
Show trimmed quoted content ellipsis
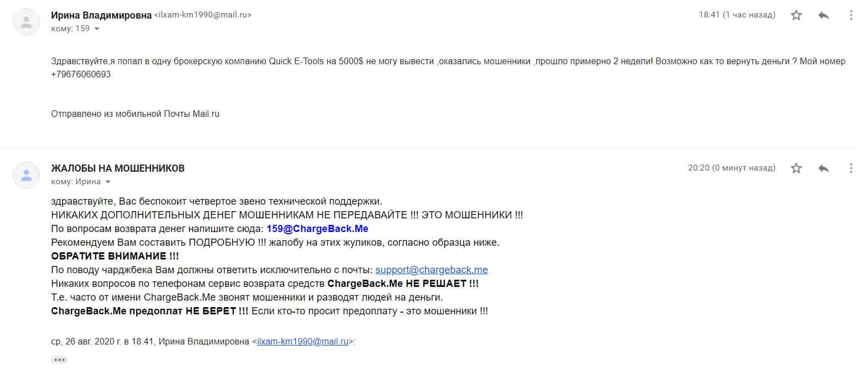[59, 360]
